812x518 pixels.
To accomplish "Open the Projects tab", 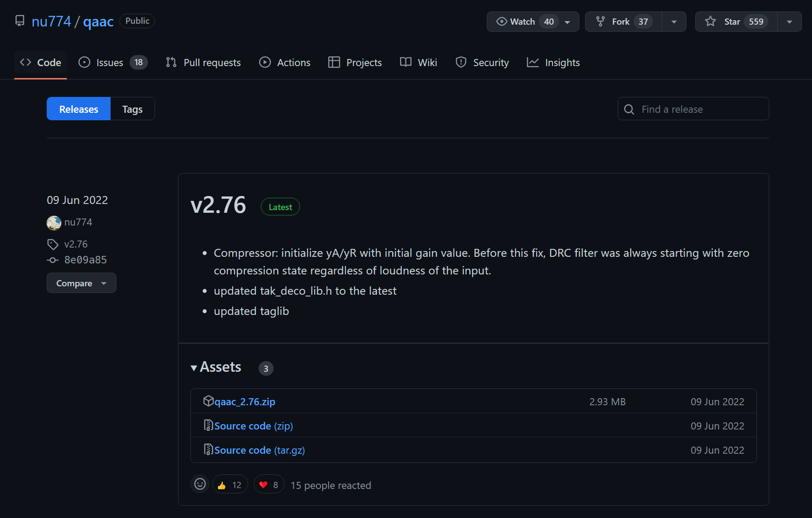I will [355, 63].
